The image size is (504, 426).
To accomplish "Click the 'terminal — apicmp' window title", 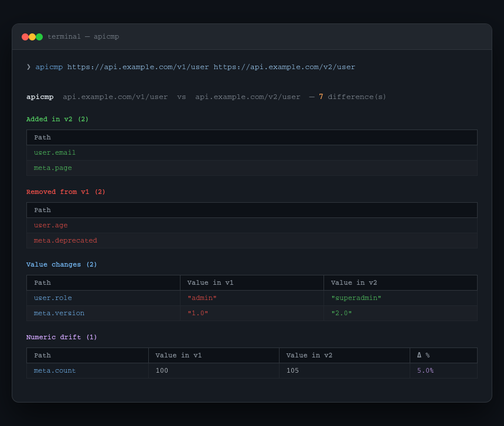I will [83, 37].
